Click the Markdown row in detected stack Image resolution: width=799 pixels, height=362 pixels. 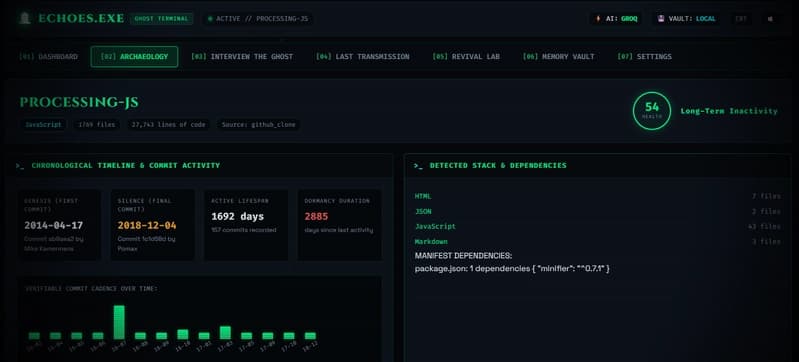(x=597, y=242)
